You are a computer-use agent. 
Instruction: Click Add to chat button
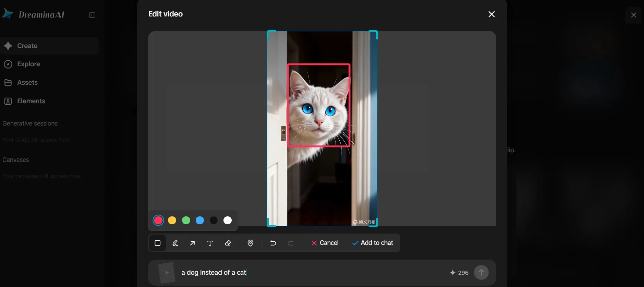pyautogui.click(x=373, y=243)
